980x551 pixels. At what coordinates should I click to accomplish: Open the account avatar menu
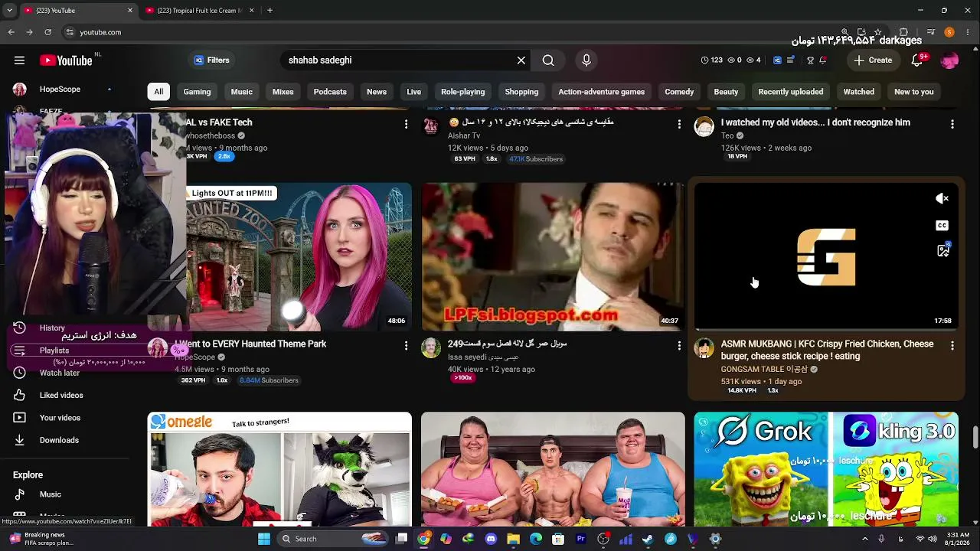949,60
